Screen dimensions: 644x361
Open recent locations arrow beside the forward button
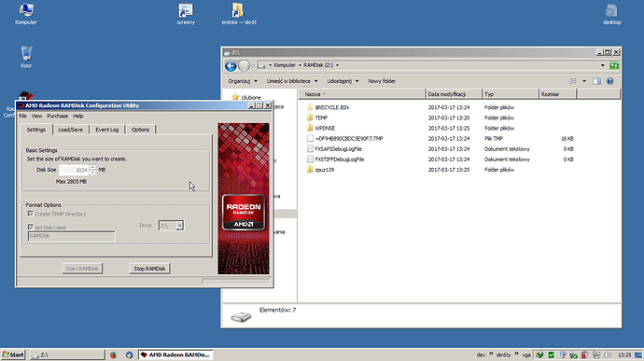click(x=253, y=65)
